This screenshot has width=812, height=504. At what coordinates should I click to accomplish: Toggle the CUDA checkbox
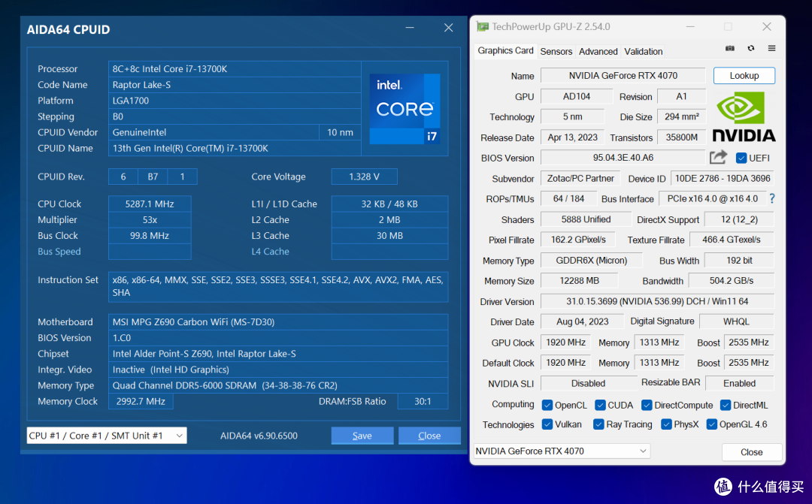click(x=600, y=405)
